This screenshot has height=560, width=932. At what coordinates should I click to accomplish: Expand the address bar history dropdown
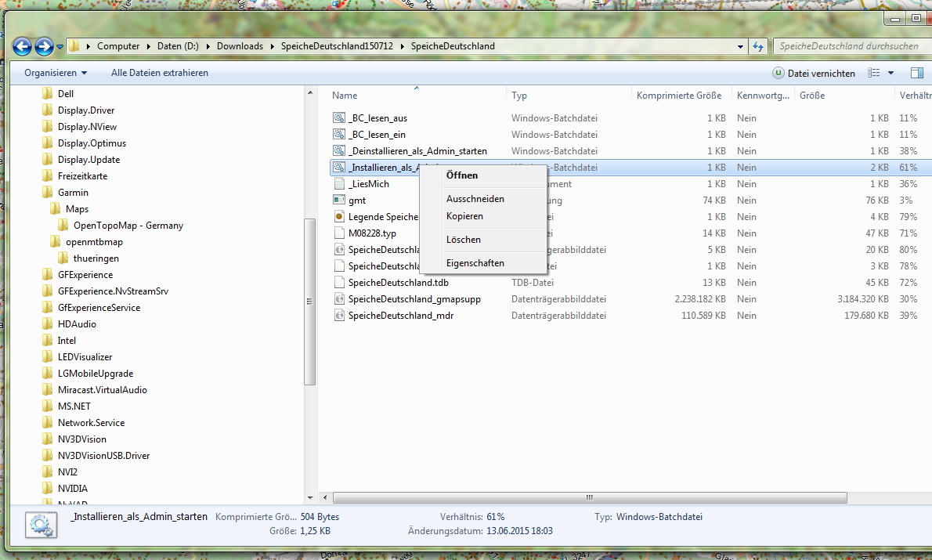(739, 46)
